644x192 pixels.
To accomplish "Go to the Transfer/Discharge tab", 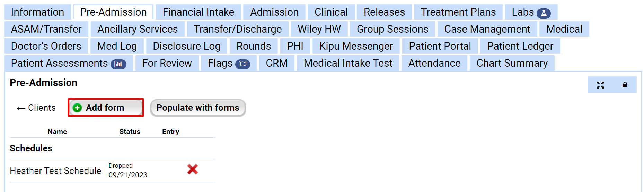I will pyautogui.click(x=238, y=29).
